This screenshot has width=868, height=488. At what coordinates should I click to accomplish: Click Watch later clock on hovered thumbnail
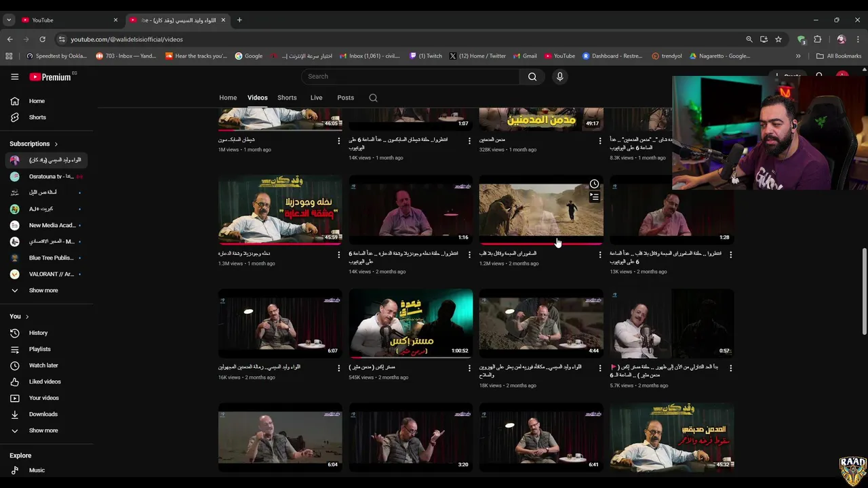tap(594, 184)
